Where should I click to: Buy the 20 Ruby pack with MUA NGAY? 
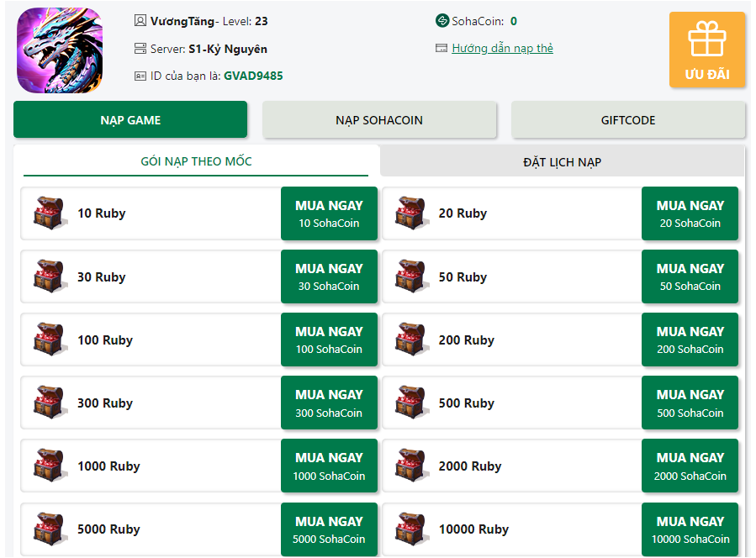tap(690, 213)
